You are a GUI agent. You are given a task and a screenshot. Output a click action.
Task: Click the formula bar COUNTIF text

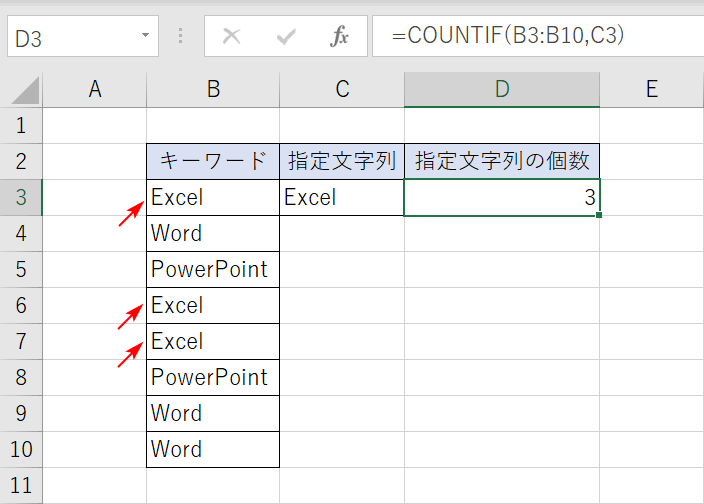coord(507,35)
